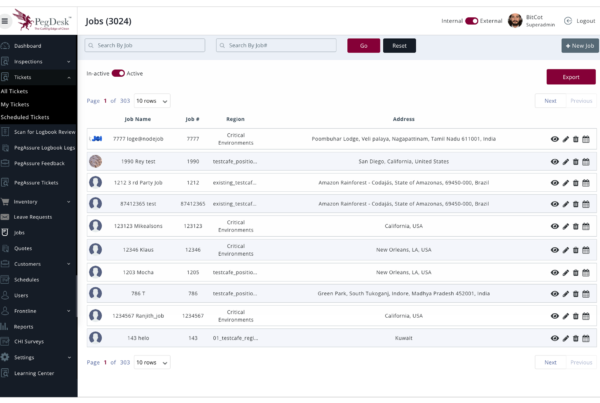
Task: Delete job 87412365 test trash icon
Action: coord(576,204)
